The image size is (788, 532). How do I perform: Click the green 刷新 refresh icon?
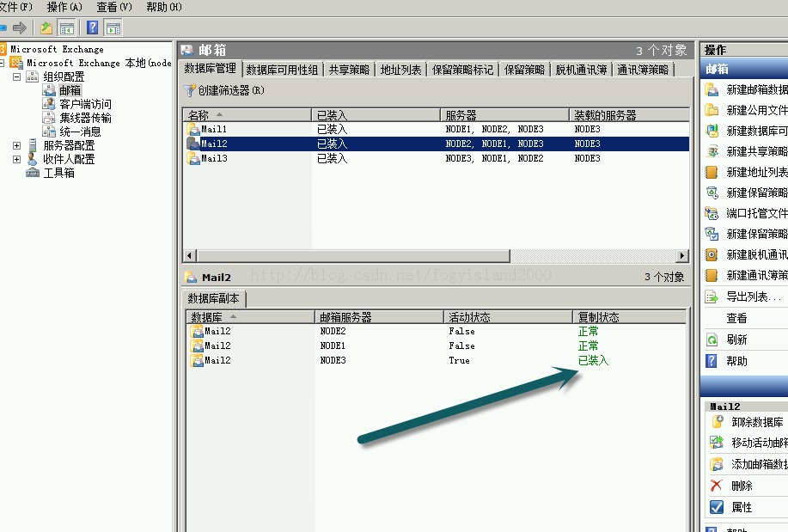712,339
